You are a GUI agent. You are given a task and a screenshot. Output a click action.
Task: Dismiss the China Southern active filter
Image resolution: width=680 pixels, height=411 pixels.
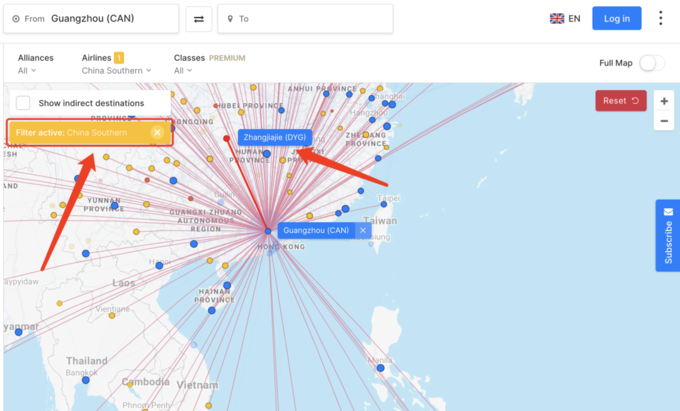[x=157, y=133]
